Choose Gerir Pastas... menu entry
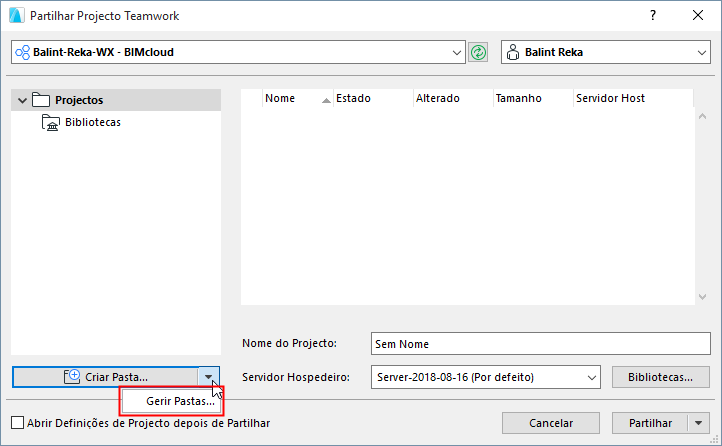This screenshot has width=722, height=446. pyautogui.click(x=172, y=401)
